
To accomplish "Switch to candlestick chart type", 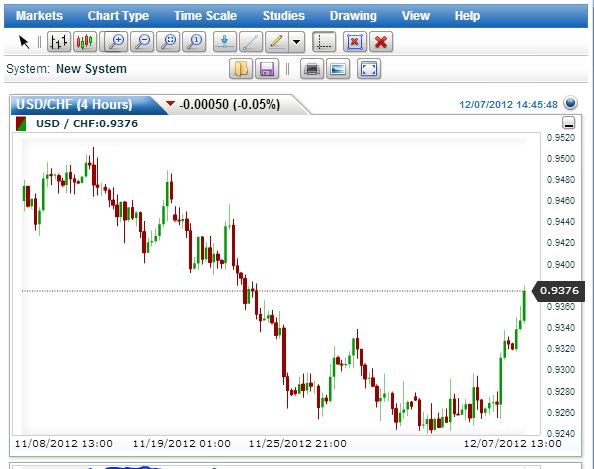I will (85, 42).
